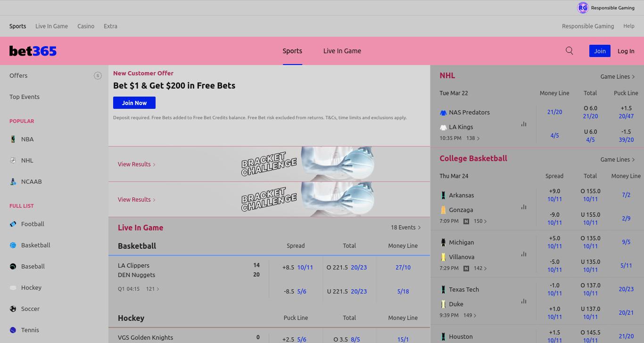Expand 150 more markets for Arkansas game
This screenshot has height=343, width=644.
[480, 221]
